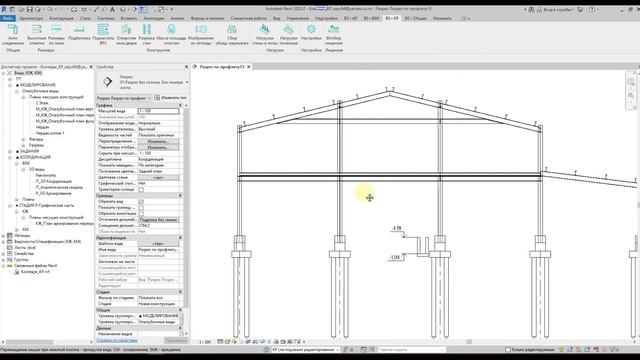Switch to the Вставить ribbon tab
640x360 pixels.
pyautogui.click(x=129, y=18)
